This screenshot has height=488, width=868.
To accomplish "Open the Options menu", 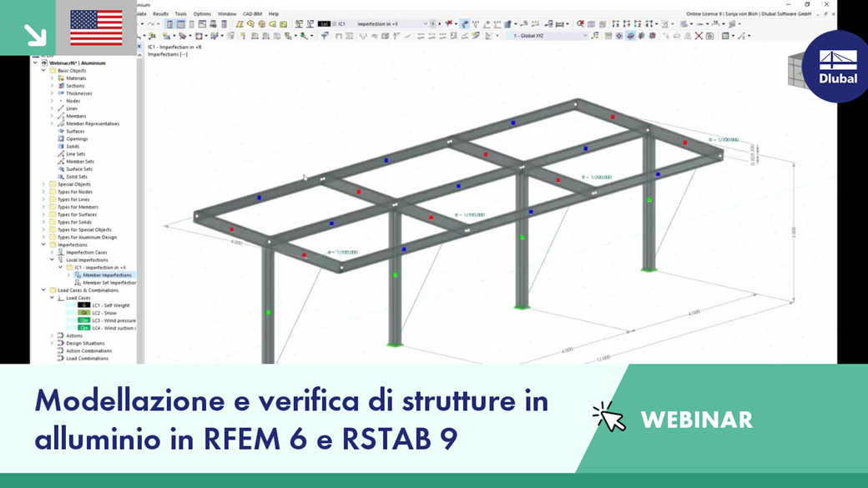I will point(200,14).
